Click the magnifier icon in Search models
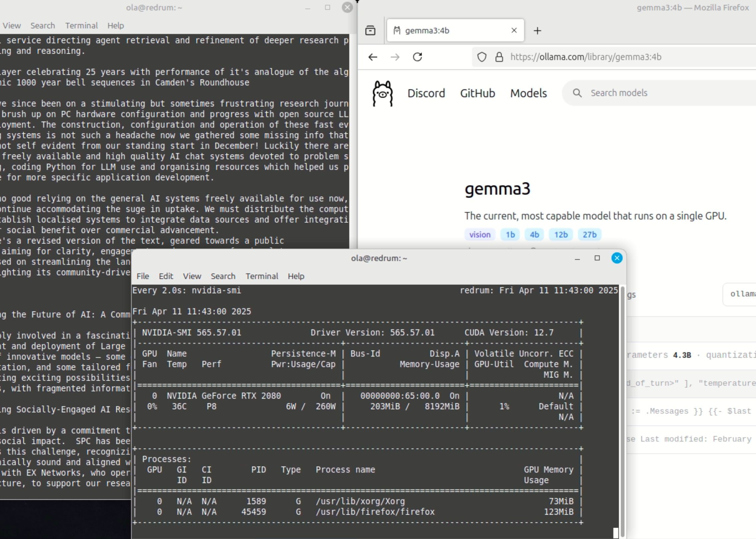The height and width of the screenshot is (539, 756). coord(577,93)
